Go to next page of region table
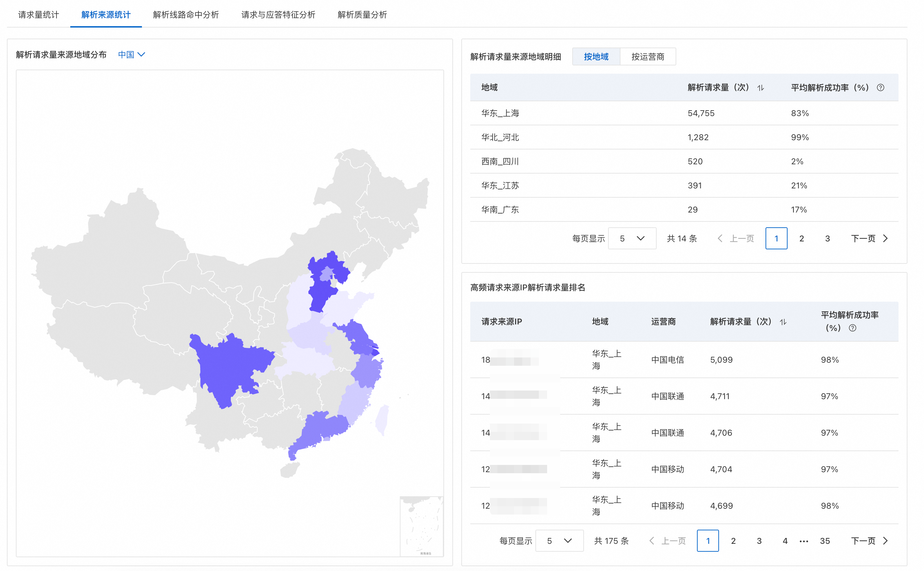This screenshot has width=924, height=571. 869,239
